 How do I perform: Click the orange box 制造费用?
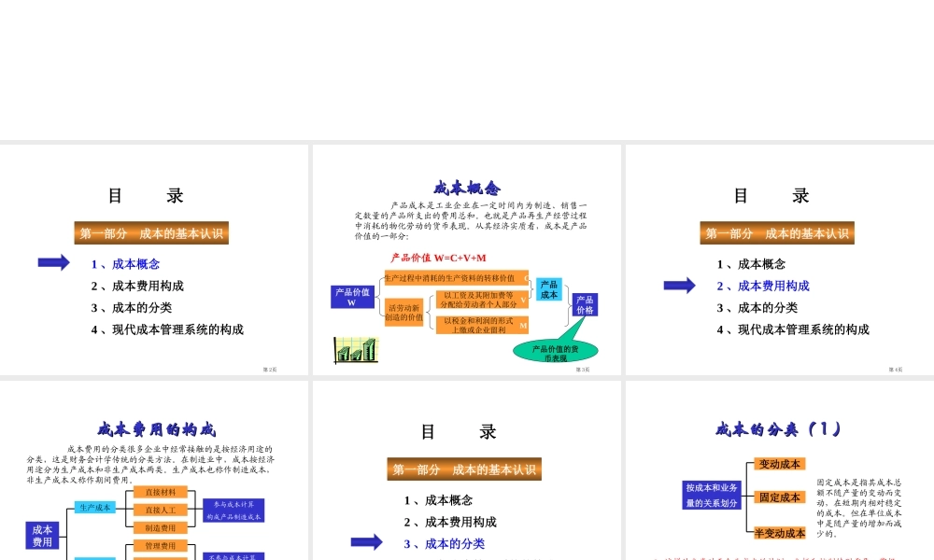tap(161, 528)
